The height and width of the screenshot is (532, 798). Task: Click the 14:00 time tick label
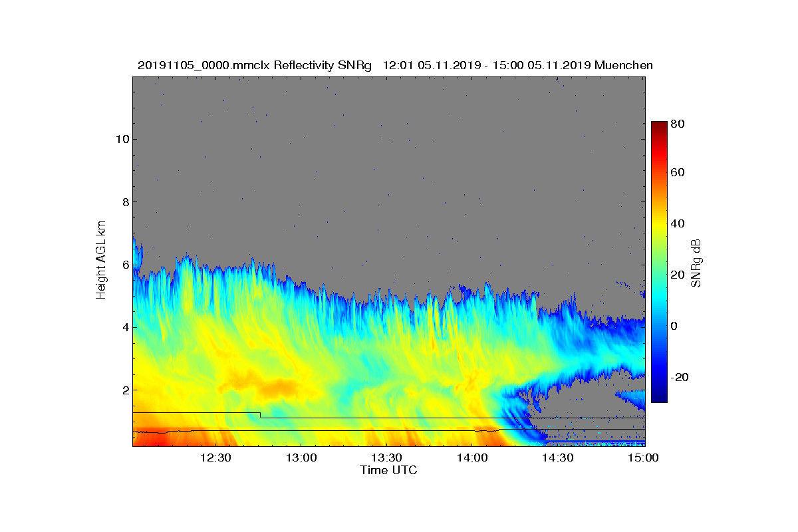tap(472, 458)
